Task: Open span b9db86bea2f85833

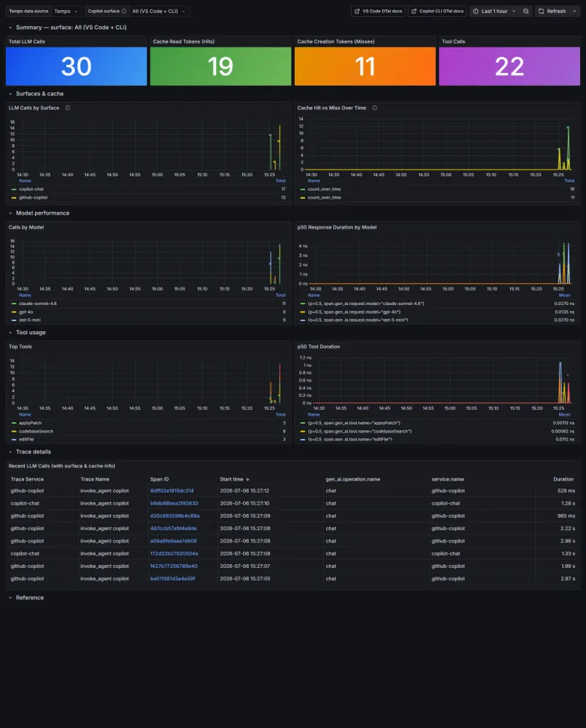Action: coord(174,503)
